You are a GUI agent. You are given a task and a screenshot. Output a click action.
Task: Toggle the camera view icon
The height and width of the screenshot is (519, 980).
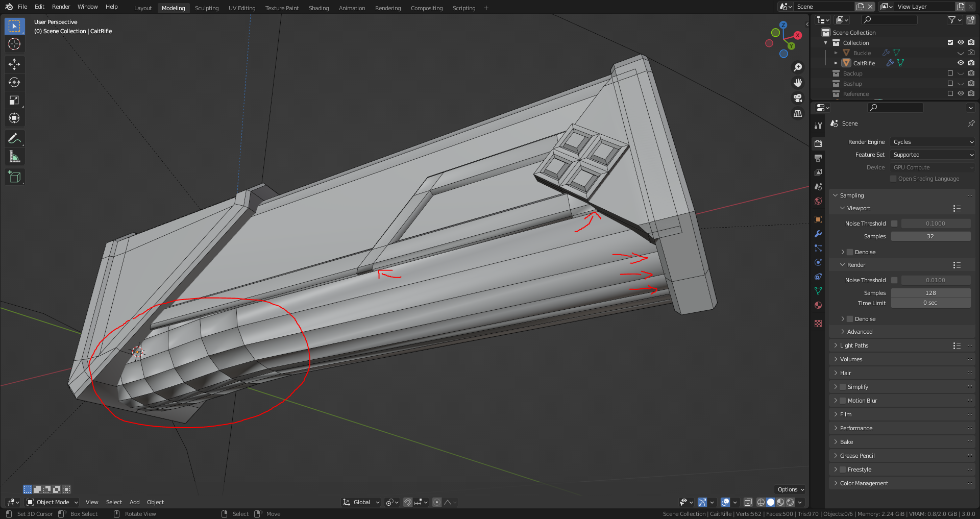(x=798, y=98)
